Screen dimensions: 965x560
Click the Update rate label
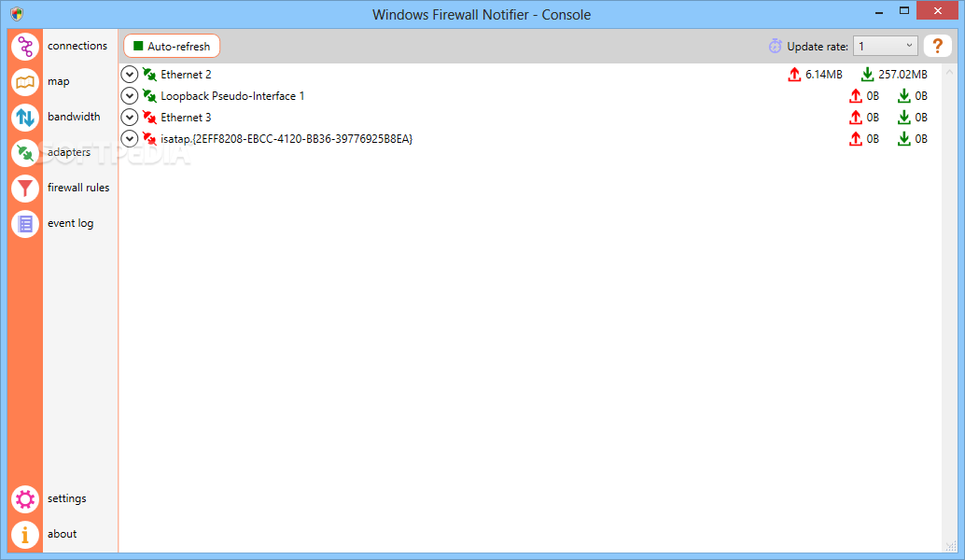click(818, 46)
